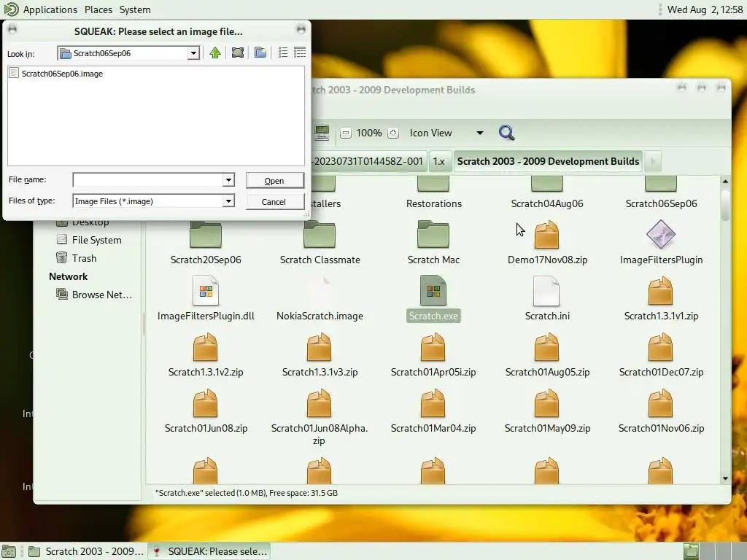747x560 pixels.
Task: Click the computer icon in file manager toolbar
Action: click(322, 133)
